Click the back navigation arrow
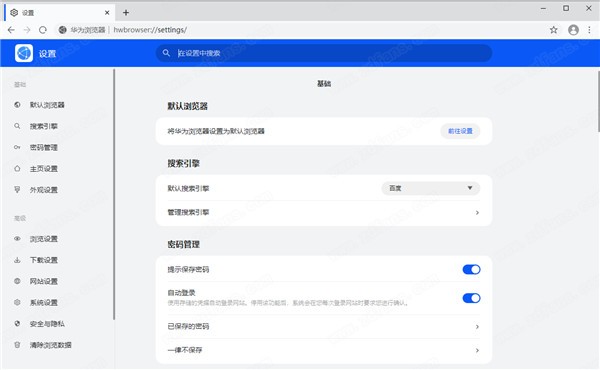Image resolution: width=600 pixels, height=370 pixels. (x=11, y=30)
